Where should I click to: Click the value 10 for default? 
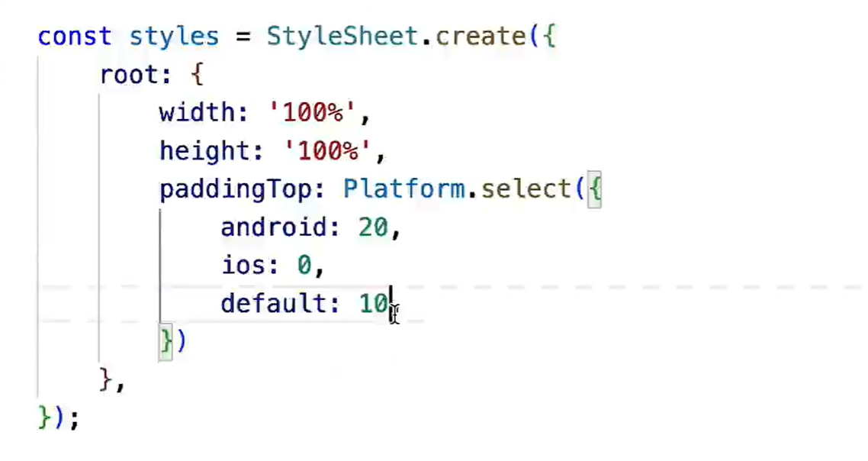click(x=374, y=303)
